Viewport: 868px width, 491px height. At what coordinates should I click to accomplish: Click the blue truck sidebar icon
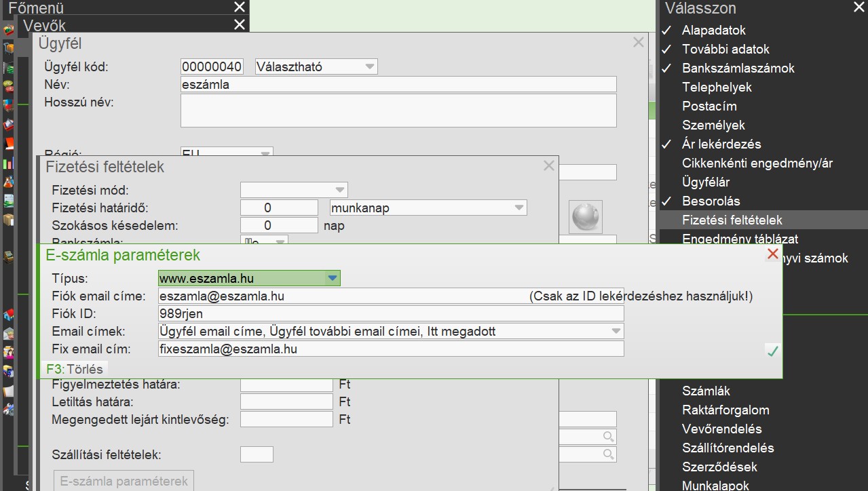pos(8,372)
